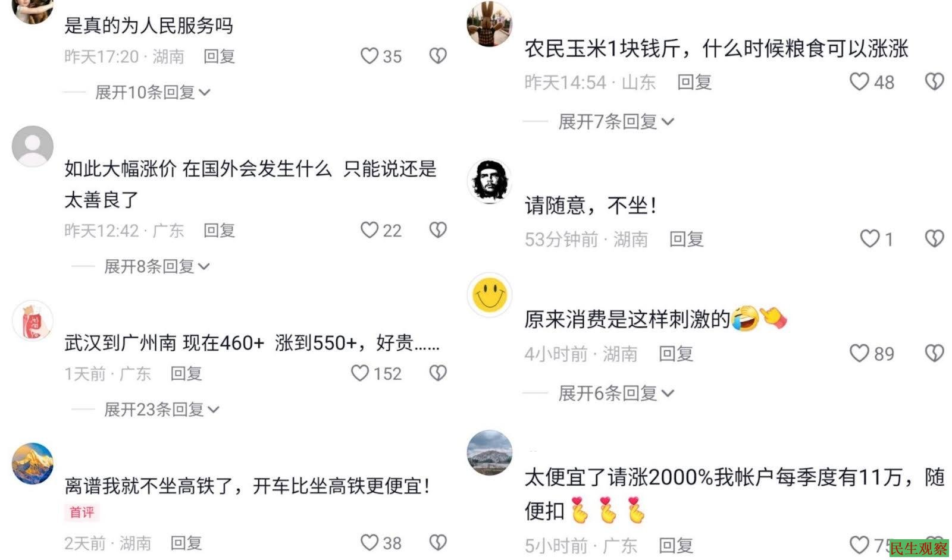Like the comment with 152 likes
The height and width of the screenshot is (560, 952).
[360, 373]
